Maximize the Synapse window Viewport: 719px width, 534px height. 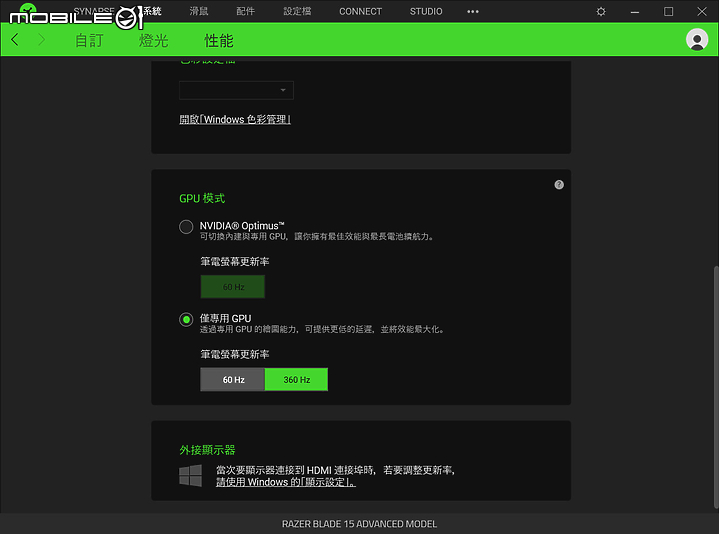(669, 11)
